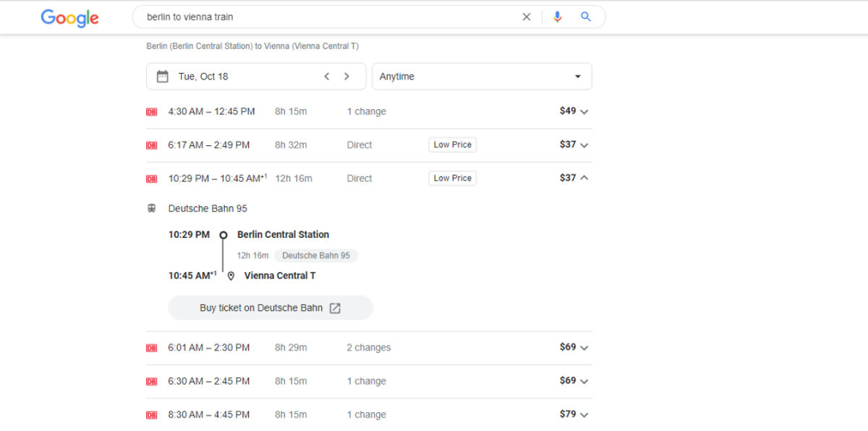
Task: Clear the search query with the X icon
Action: pos(527,17)
